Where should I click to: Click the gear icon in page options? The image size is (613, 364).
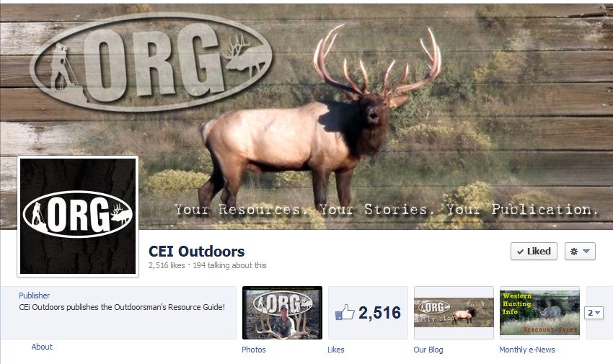pyautogui.click(x=574, y=252)
